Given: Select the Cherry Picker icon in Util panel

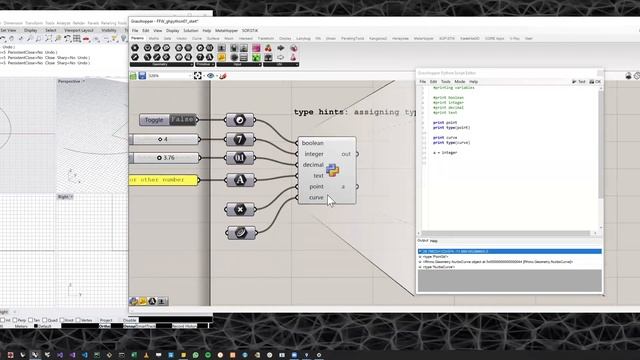Looking at the screenshot, I should 268,48.
